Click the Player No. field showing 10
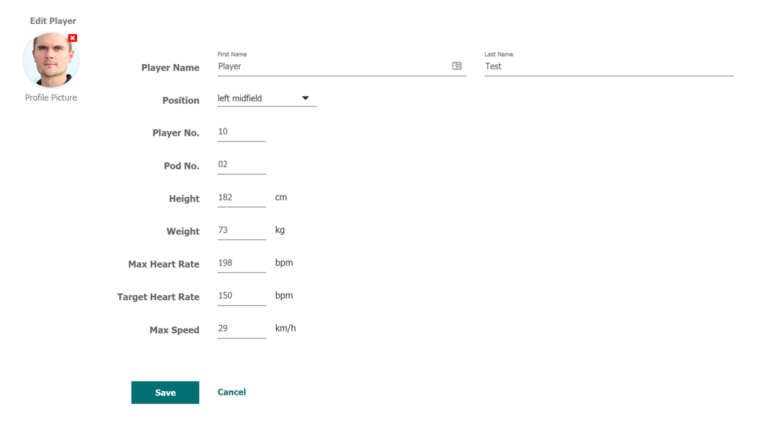This screenshot has height=422, width=768. [241, 132]
